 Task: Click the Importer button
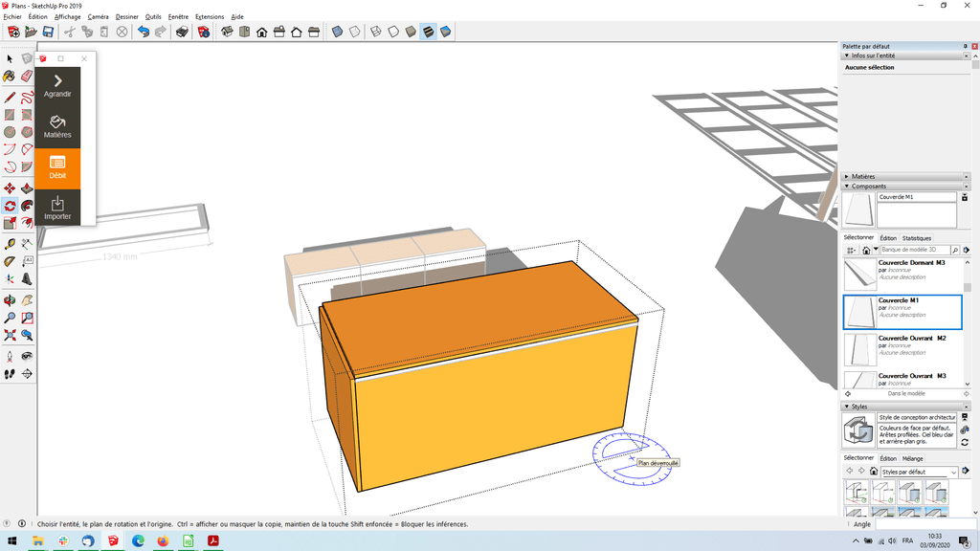coord(57,208)
